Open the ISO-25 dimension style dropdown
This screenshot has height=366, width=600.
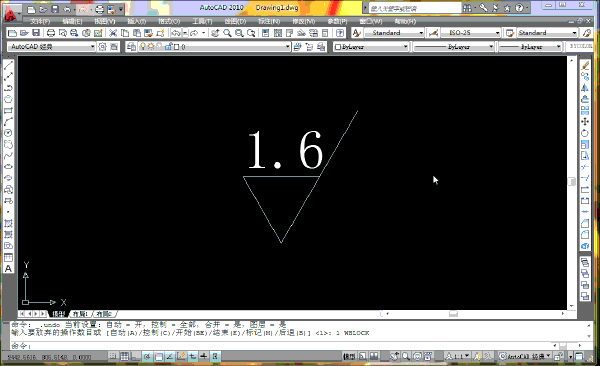coord(470,33)
